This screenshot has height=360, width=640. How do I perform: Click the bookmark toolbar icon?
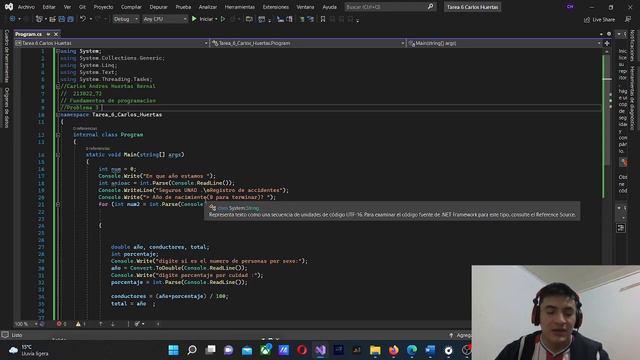coord(323,19)
